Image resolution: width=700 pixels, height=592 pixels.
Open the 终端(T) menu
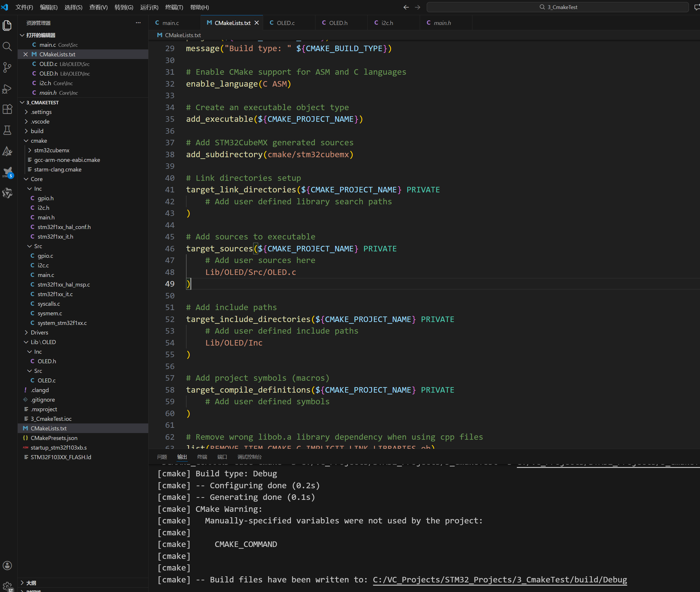pos(174,7)
